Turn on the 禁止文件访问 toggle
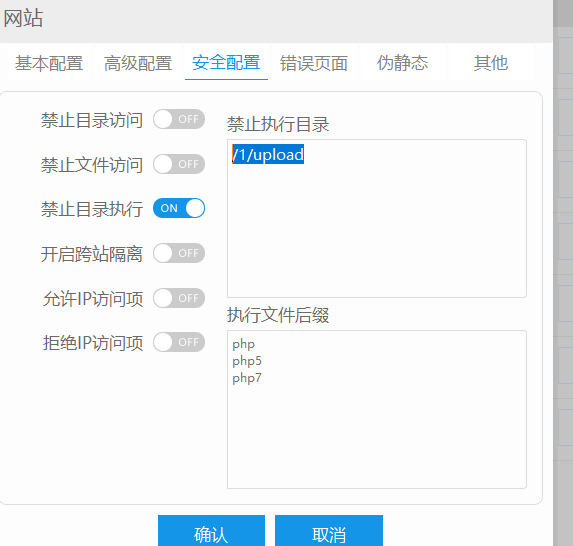Viewport: 573px width, 546px height. pyautogui.click(x=179, y=164)
